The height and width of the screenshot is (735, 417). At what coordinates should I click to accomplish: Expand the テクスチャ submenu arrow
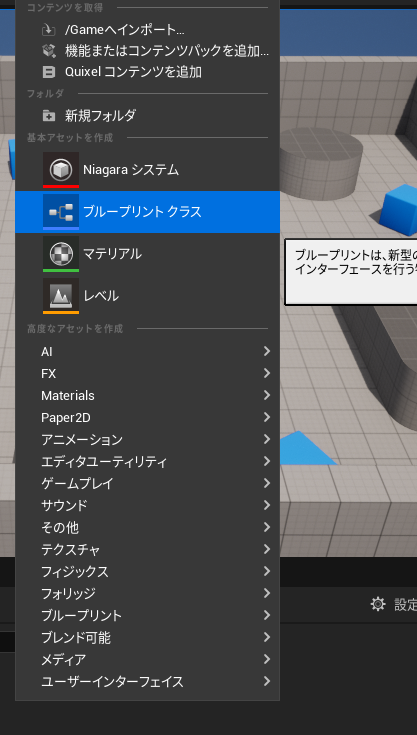[x=267, y=549]
